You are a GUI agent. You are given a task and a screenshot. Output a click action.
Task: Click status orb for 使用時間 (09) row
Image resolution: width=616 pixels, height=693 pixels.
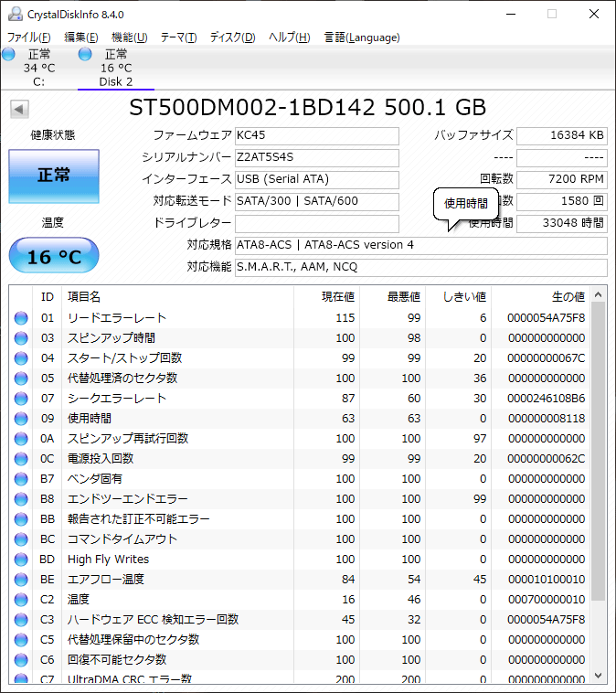click(21, 419)
